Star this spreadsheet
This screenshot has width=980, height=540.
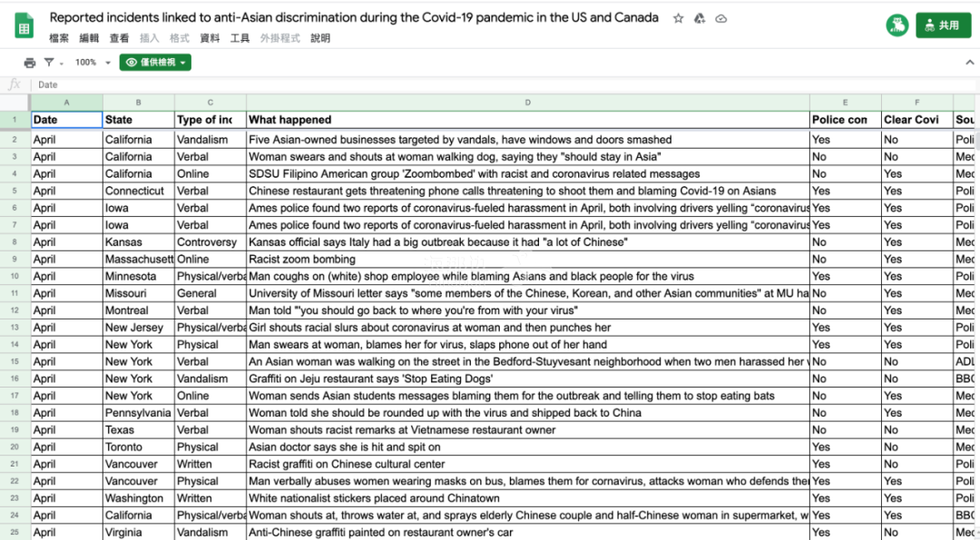(678, 19)
